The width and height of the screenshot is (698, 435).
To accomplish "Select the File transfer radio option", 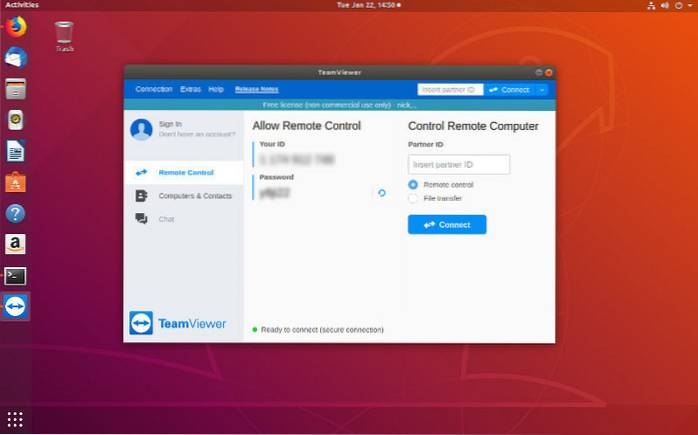I will point(413,198).
